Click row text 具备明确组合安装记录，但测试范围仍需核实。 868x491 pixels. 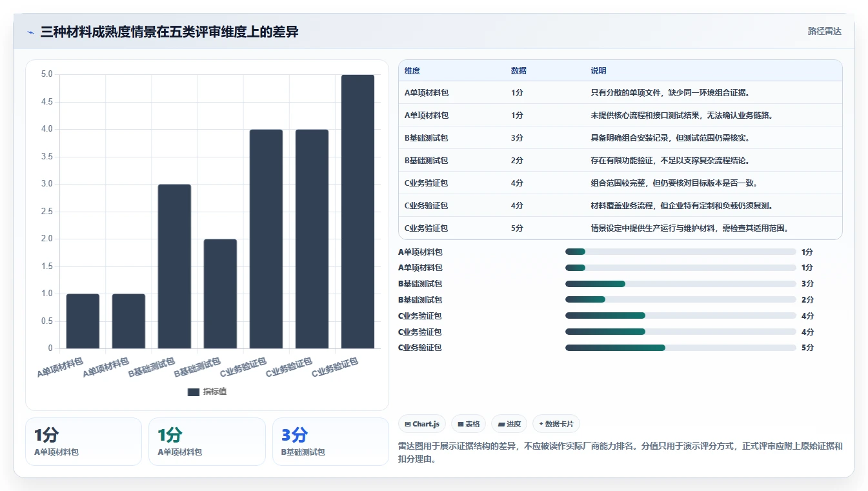[x=670, y=138]
